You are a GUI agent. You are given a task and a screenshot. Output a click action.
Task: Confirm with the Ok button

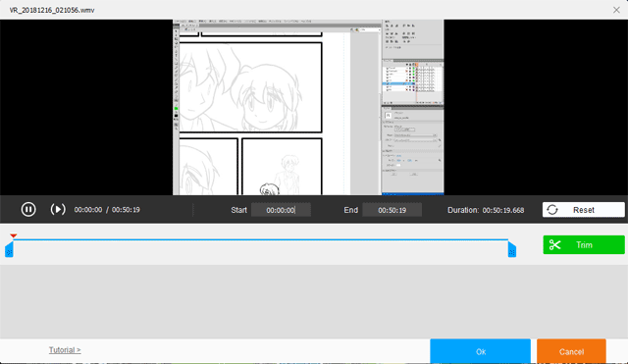[480, 351]
